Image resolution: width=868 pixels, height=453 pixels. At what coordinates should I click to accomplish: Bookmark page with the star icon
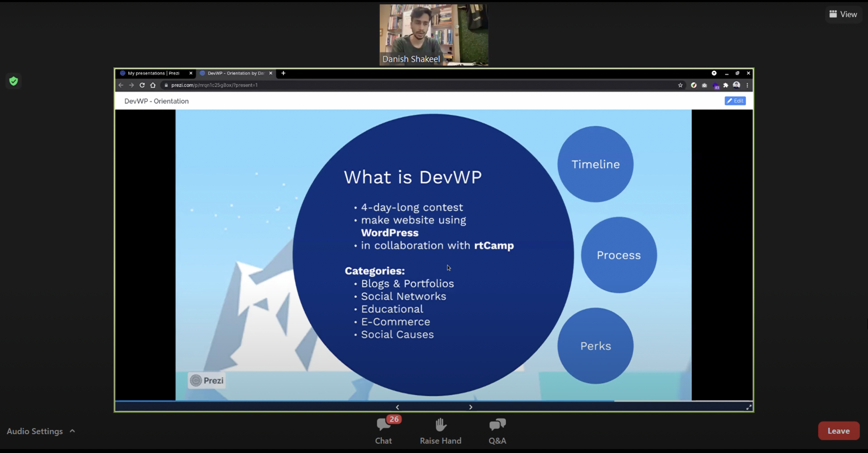680,85
